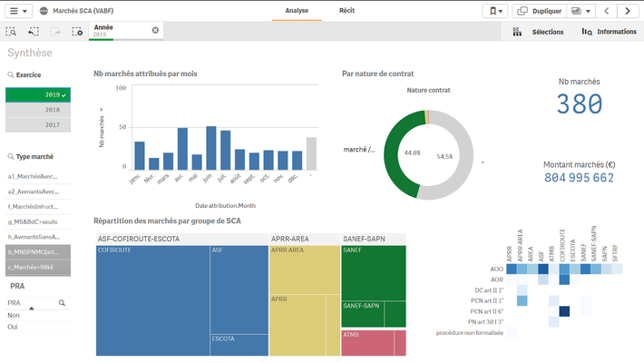Click the ASF treemap block
Screen dimensions: 644x363
[x=239, y=289]
